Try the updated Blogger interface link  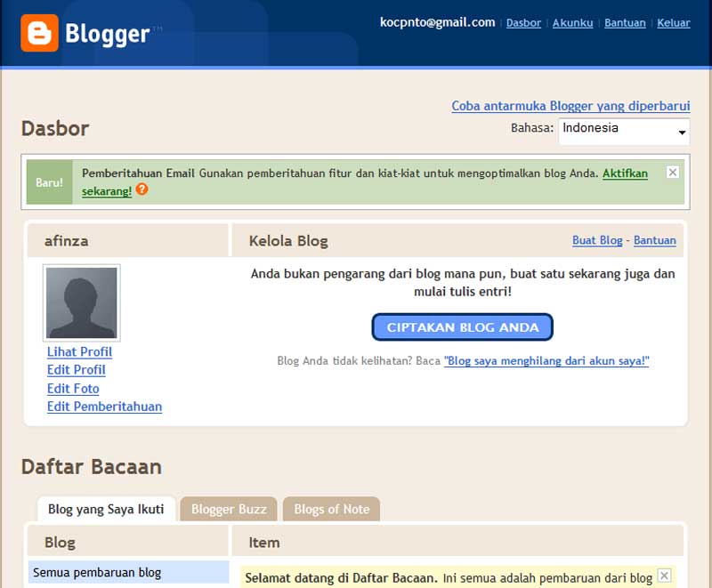[570, 106]
